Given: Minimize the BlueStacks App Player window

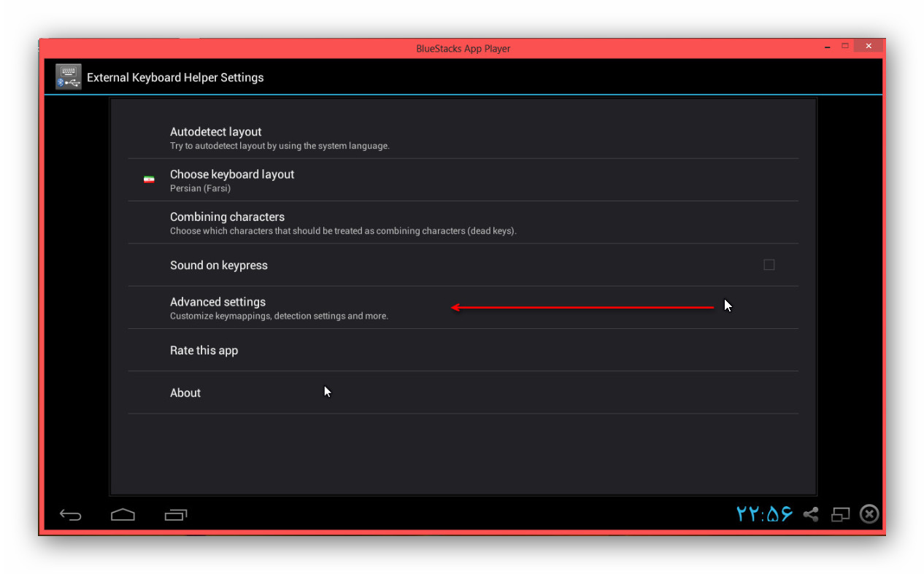Looking at the screenshot, I should pyautogui.click(x=826, y=47).
